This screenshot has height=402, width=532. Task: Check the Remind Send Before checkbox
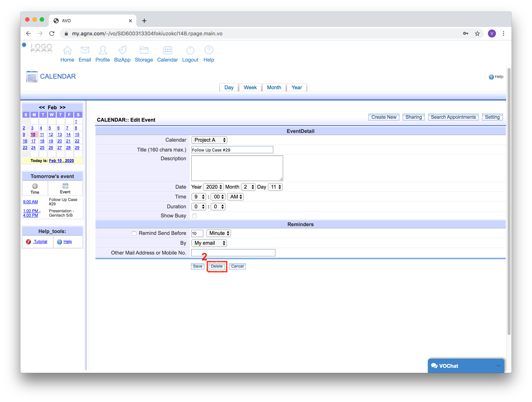[x=134, y=233]
